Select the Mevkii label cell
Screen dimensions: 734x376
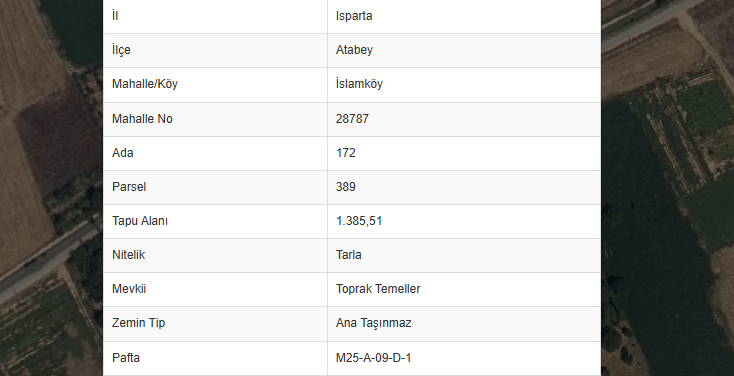point(215,289)
